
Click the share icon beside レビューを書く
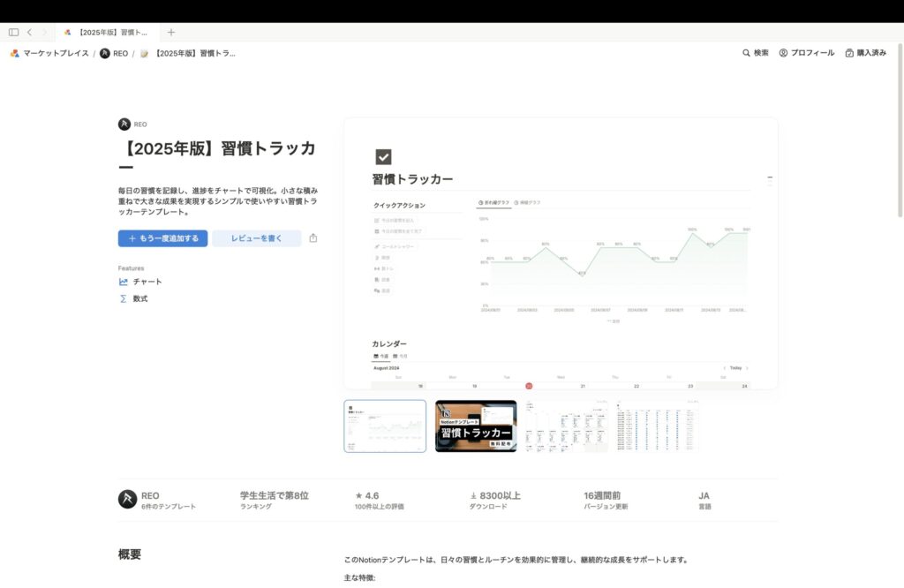313,238
